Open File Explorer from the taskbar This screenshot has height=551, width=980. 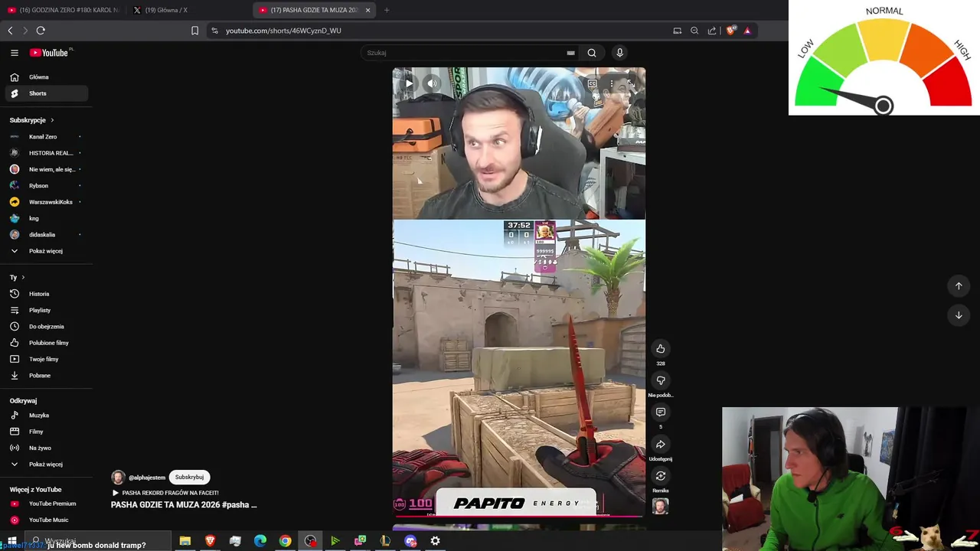coord(185,541)
